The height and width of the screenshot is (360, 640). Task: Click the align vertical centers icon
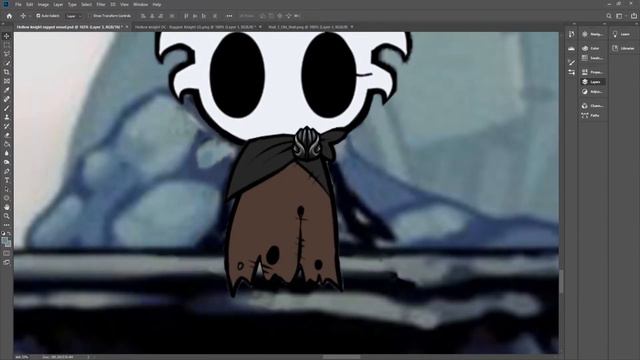(195, 16)
